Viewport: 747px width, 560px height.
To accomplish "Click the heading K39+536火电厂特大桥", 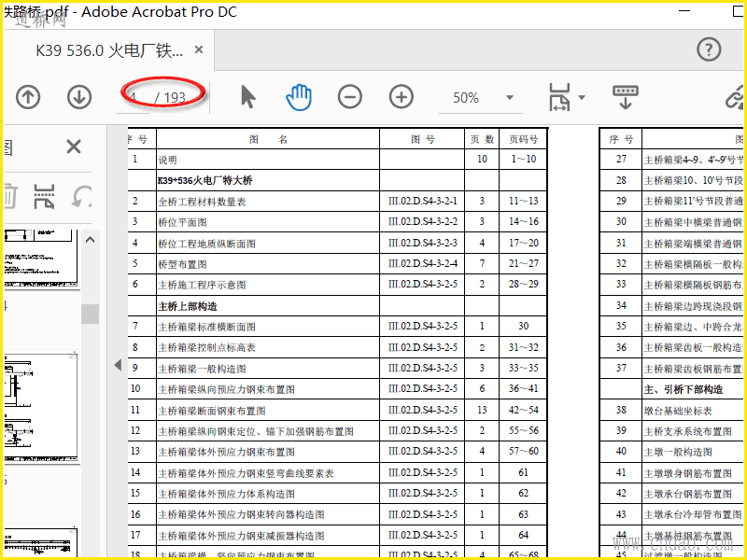I will (x=205, y=180).
